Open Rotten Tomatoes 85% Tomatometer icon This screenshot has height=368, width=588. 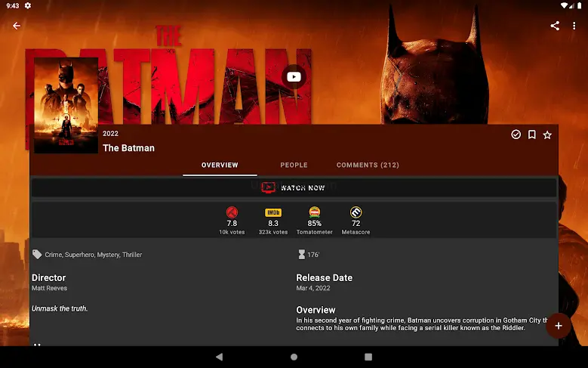314,212
